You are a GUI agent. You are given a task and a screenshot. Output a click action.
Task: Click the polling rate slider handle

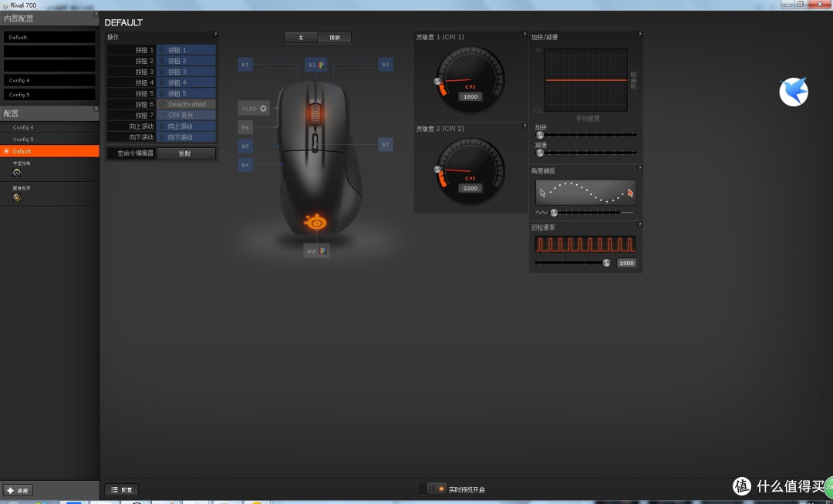click(606, 263)
